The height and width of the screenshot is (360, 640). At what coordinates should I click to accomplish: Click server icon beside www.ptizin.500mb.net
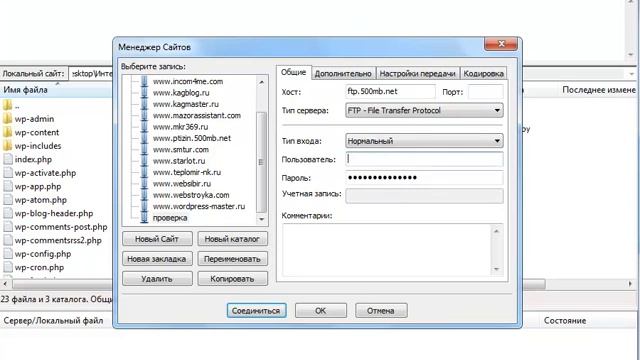pos(144,138)
